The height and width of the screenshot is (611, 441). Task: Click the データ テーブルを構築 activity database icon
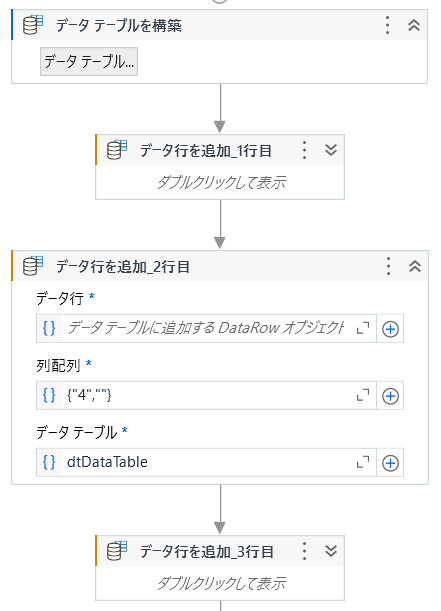point(33,25)
